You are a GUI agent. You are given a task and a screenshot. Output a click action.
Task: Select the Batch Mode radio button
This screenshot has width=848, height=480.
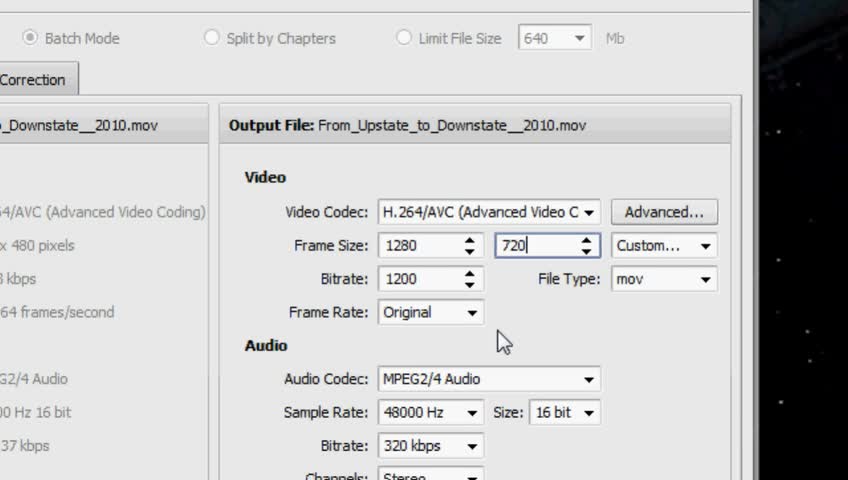[31, 38]
